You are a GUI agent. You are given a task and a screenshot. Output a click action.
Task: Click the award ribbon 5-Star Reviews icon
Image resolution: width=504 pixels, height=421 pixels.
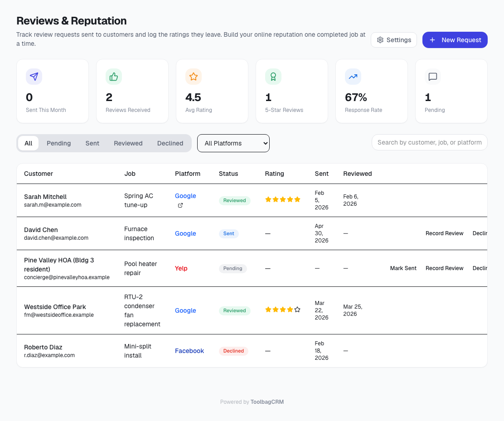coord(273,77)
